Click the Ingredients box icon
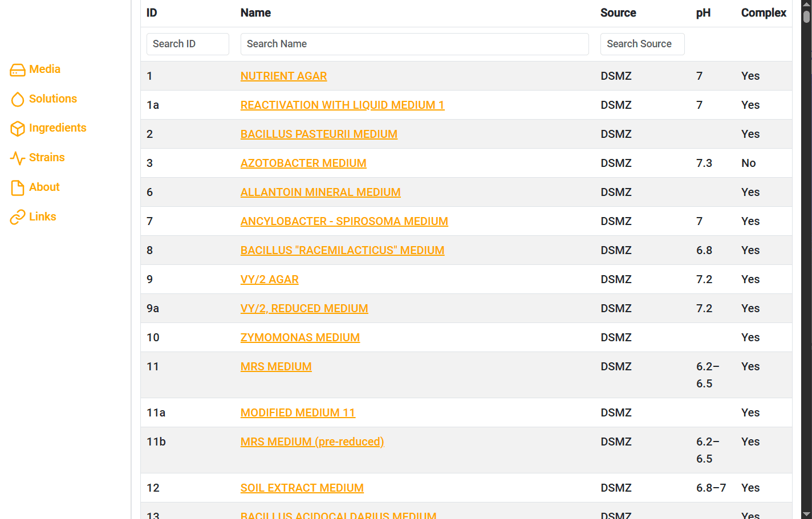This screenshot has height=519, width=812. [18, 129]
